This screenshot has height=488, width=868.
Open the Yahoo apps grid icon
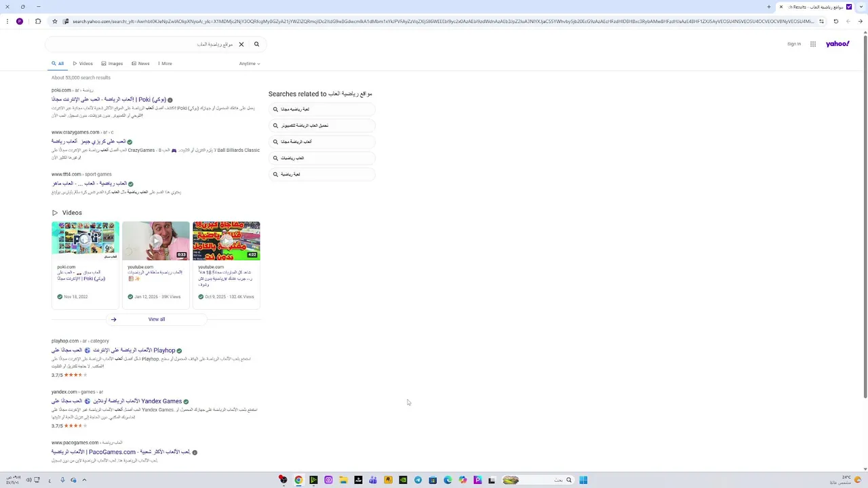coord(813,44)
